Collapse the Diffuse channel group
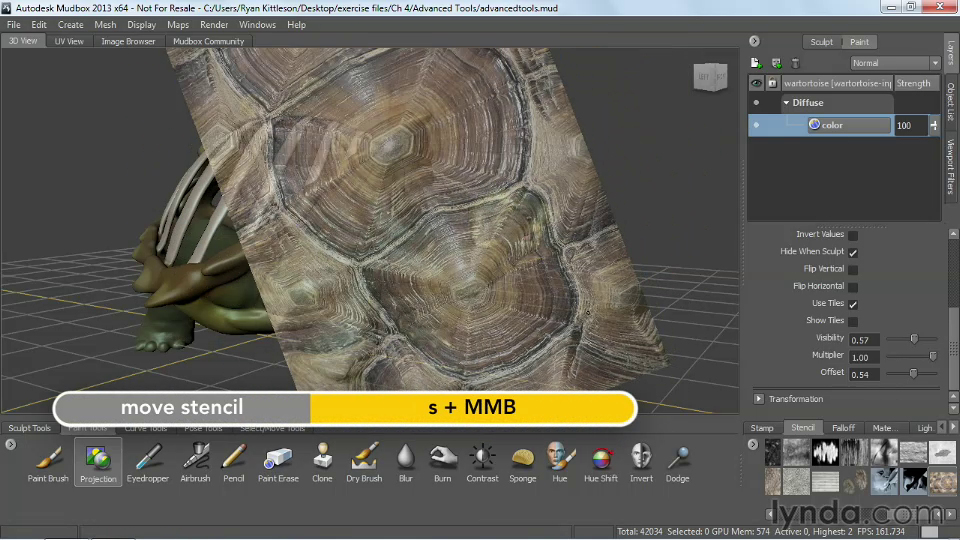 (x=786, y=103)
